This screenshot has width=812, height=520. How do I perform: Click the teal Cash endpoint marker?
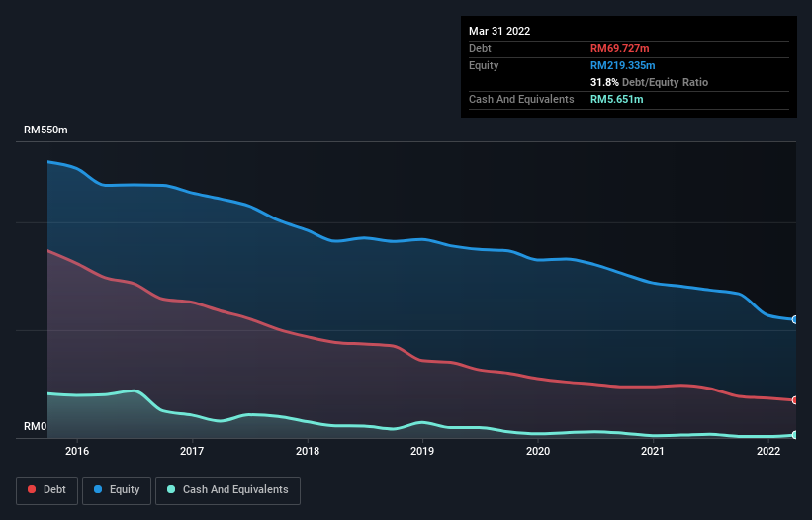coord(795,435)
